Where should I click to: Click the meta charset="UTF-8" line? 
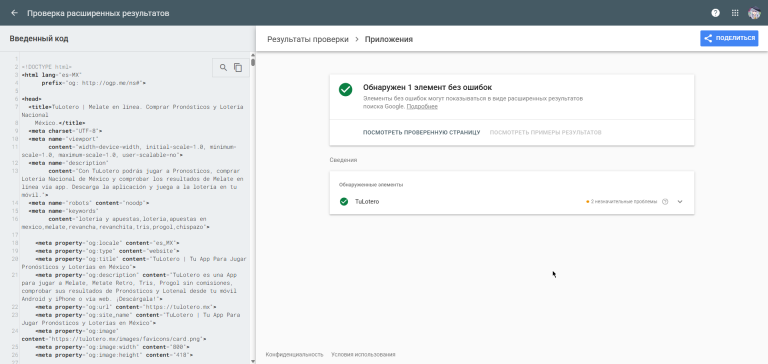[x=65, y=131]
